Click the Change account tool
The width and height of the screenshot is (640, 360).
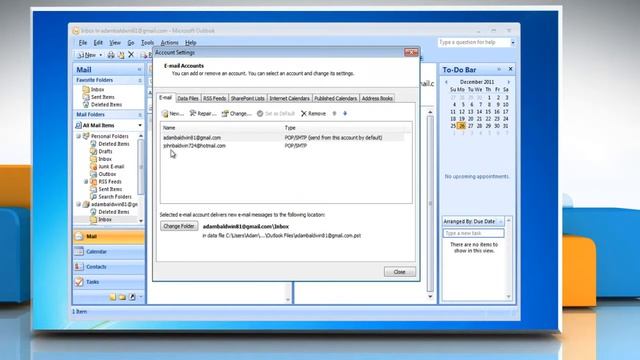click(x=236, y=113)
